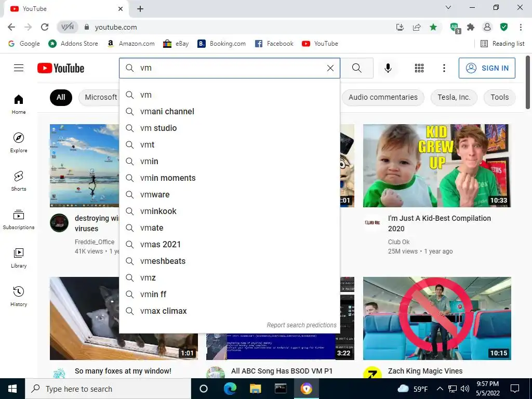Open Google bookmark

(24, 44)
